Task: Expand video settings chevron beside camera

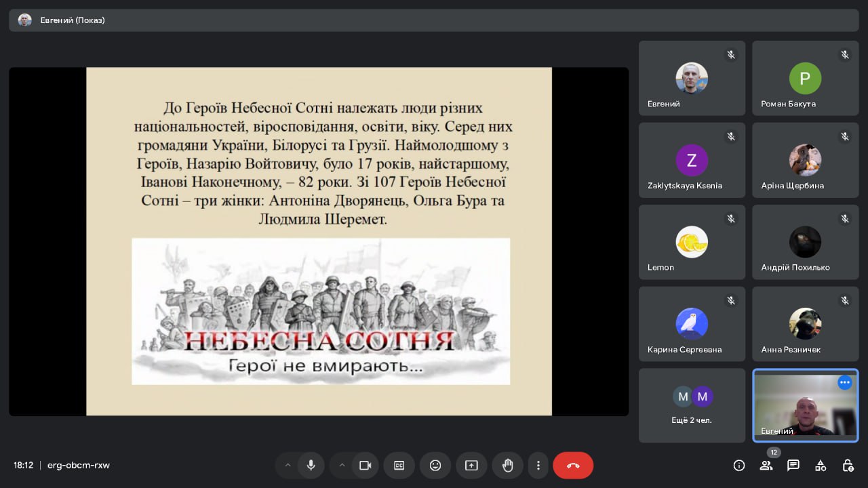Action: click(x=342, y=466)
